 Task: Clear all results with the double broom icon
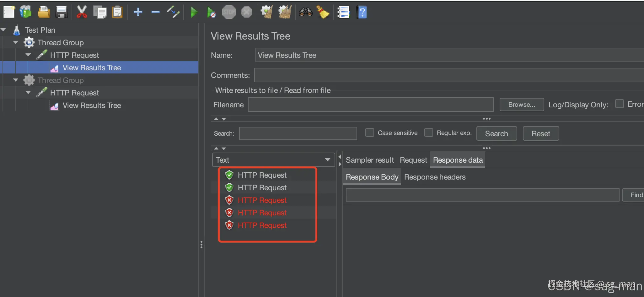point(285,12)
